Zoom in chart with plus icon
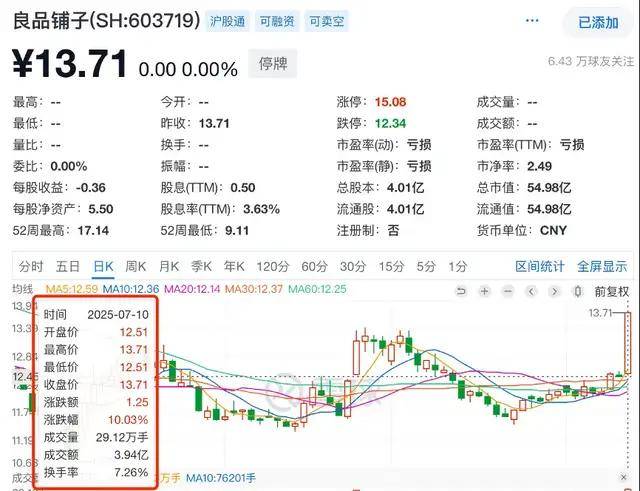The height and width of the screenshot is (491, 640). 484,291
